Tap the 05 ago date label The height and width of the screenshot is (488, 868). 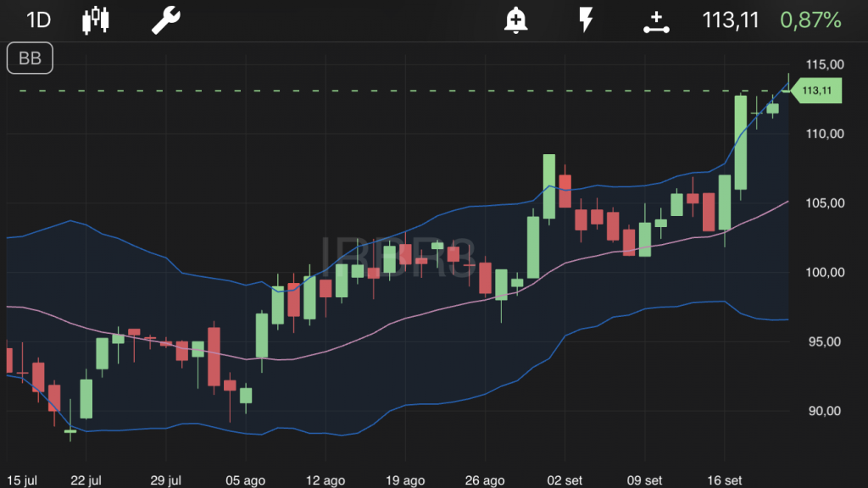(245, 480)
